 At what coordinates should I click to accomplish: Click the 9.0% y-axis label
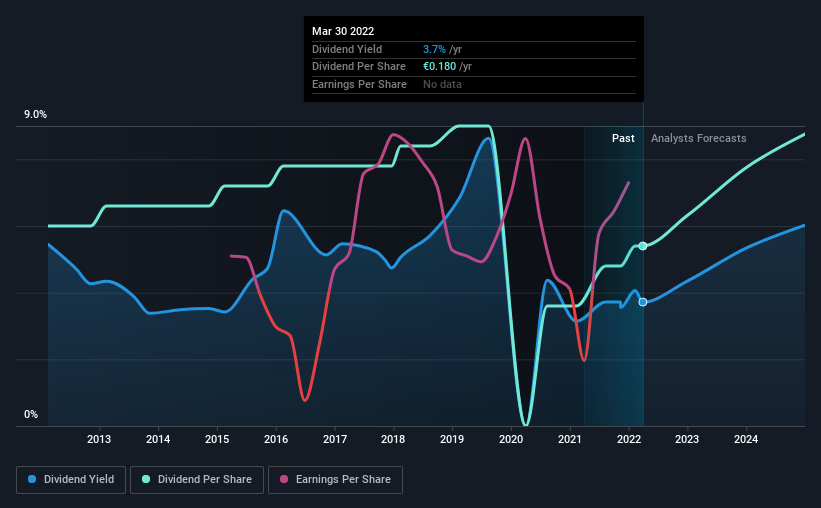click(35, 115)
